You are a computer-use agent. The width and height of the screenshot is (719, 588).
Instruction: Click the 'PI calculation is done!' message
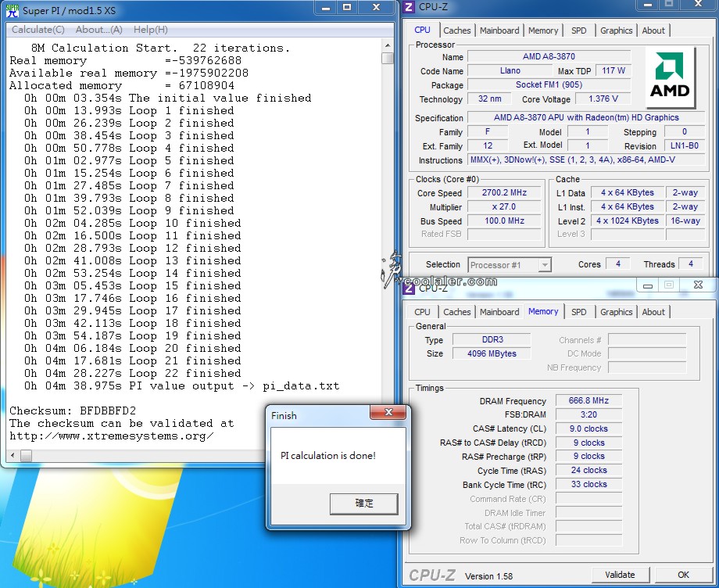pyautogui.click(x=328, y=455)
